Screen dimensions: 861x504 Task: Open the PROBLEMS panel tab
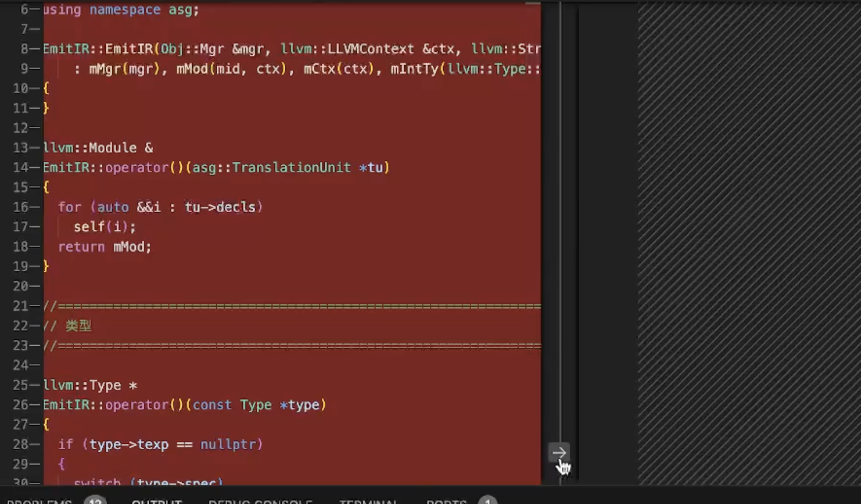click(39, 501)
